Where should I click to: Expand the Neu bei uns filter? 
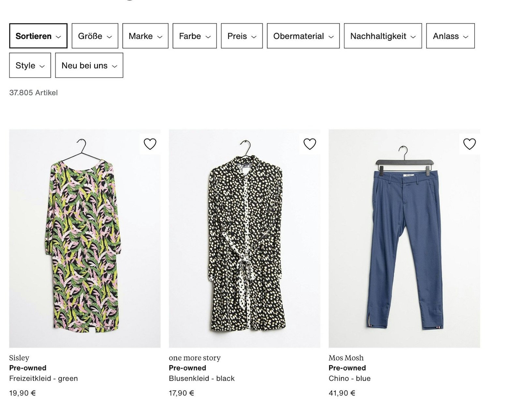[89, 66]
